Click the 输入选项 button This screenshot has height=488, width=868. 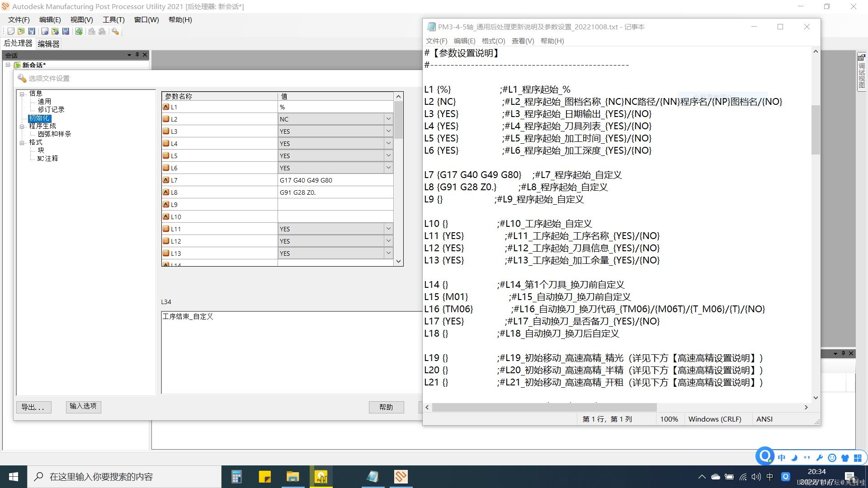(x=83, y=407)
